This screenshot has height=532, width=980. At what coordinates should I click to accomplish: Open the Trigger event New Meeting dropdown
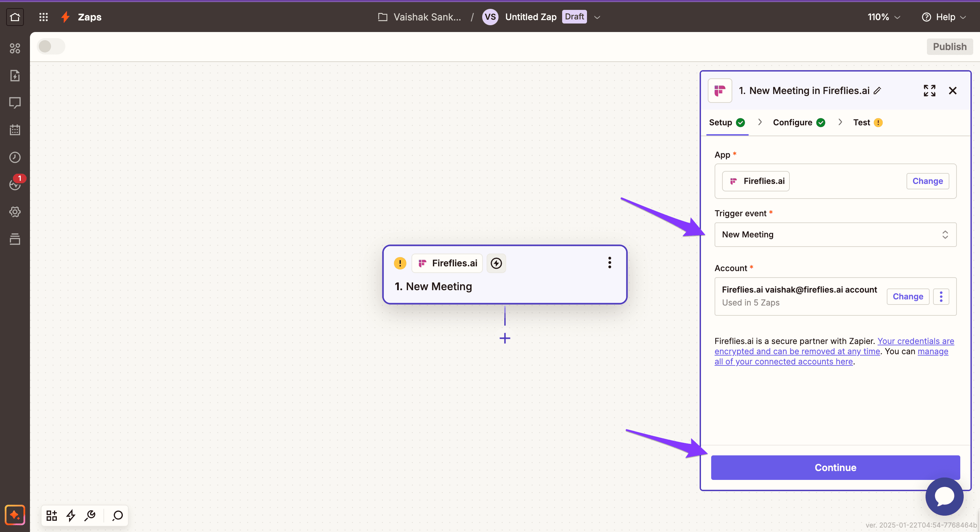pyautogui.click(x=835, y=235)
